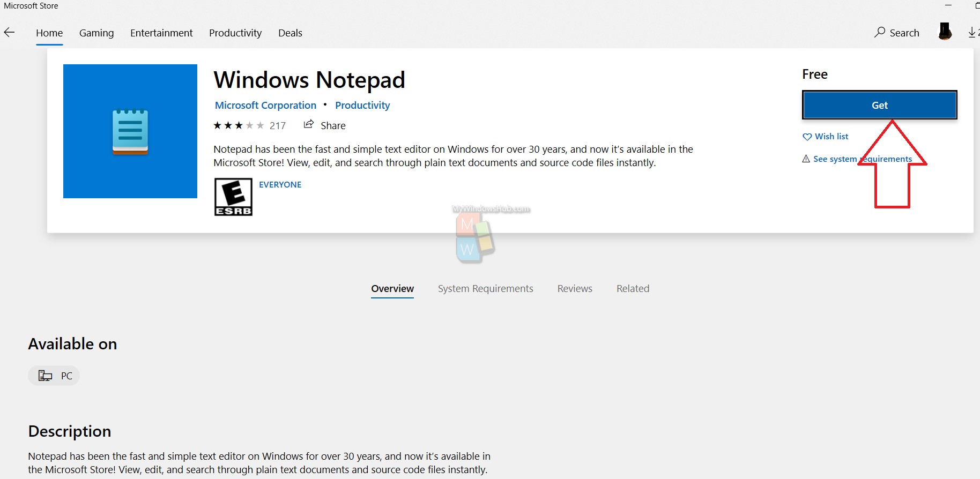Viewport: 980px width, 479px height.
Task: Open the downloads and updates icon
Action: click(973, 33)
